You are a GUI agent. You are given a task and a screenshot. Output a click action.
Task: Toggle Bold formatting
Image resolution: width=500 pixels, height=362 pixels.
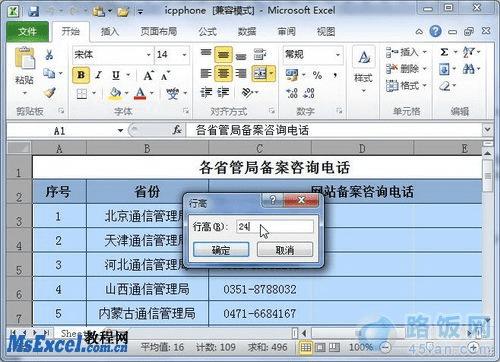pyautogui.click(x=81, y=75)
